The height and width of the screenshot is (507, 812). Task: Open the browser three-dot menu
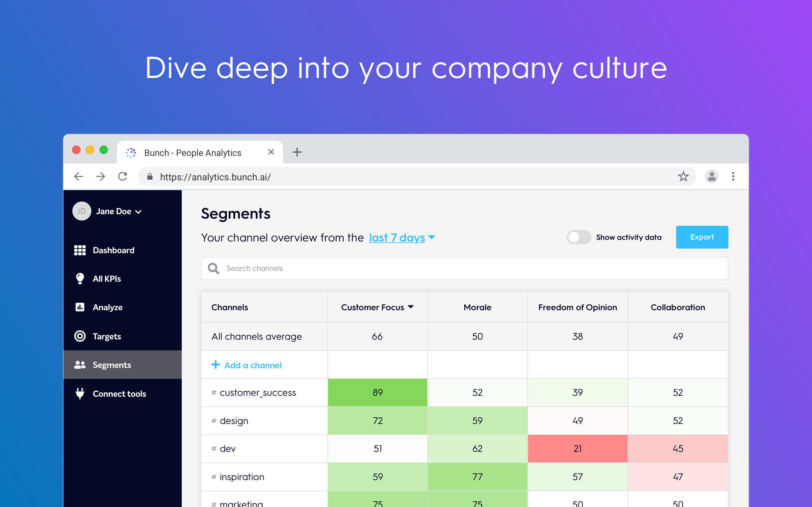tap(733, 176)
